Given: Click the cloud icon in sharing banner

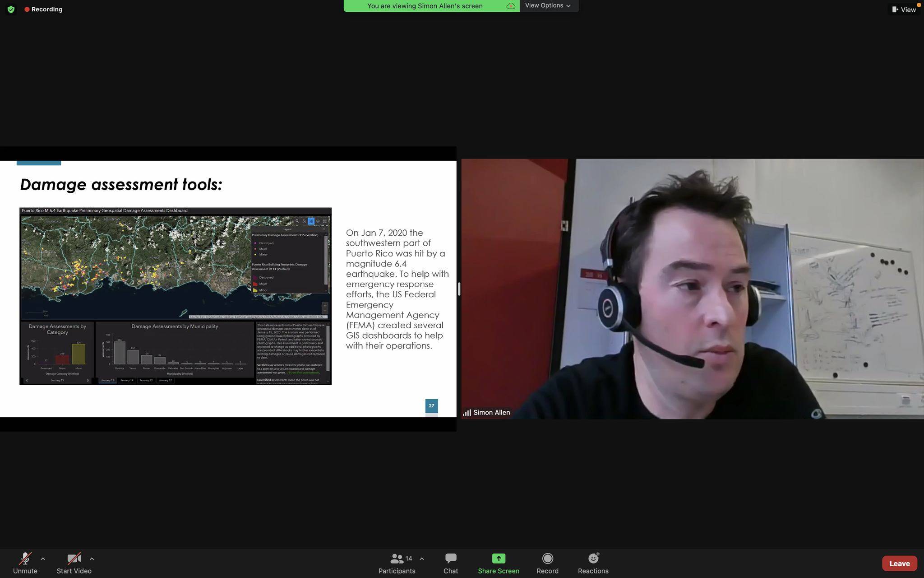Looking at the screenshot, I should click(x=511, y=6).
